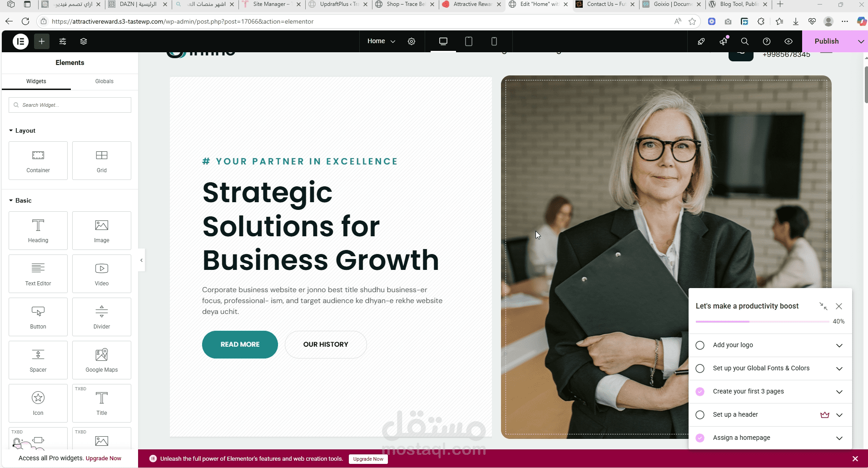Open Site Settings sliders icon

pos(63,41)
